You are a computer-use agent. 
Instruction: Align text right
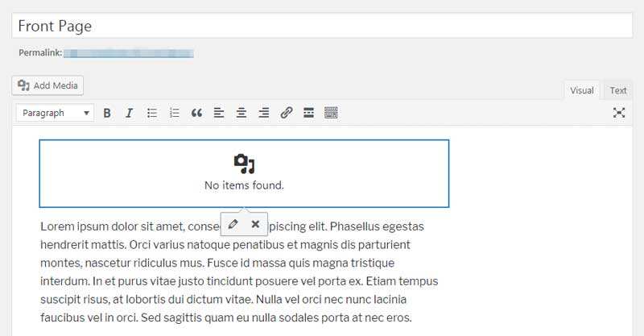pos(264,113)
